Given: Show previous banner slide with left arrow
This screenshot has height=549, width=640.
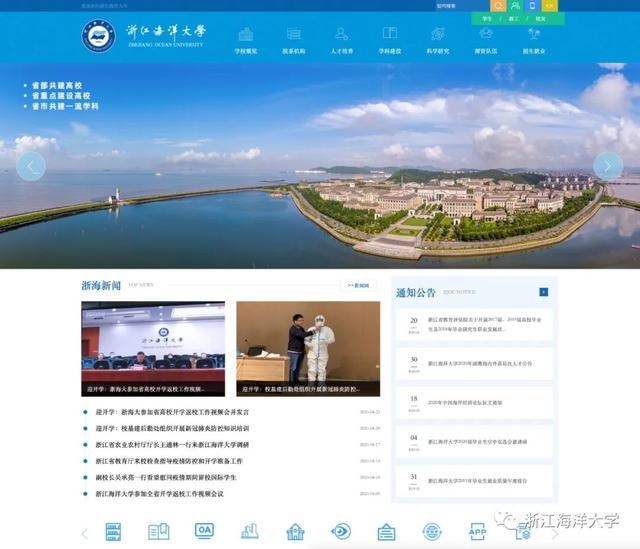Looking at the screenshot, I should 31,166.
